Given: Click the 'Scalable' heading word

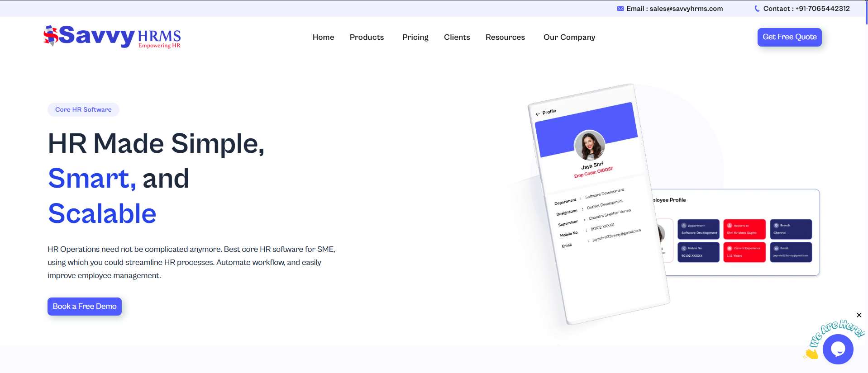Looking at the screenshot, I should point(102,213).
